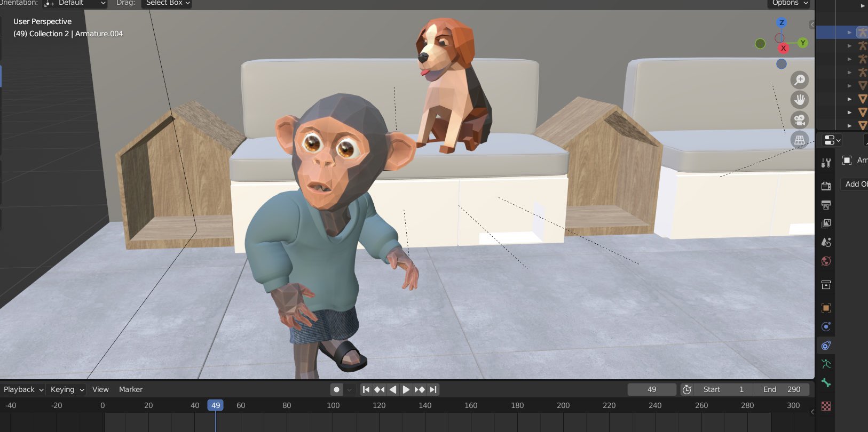
Task: Expand the highlighted armature row in outliner
Action: click(x=849, y=33)
